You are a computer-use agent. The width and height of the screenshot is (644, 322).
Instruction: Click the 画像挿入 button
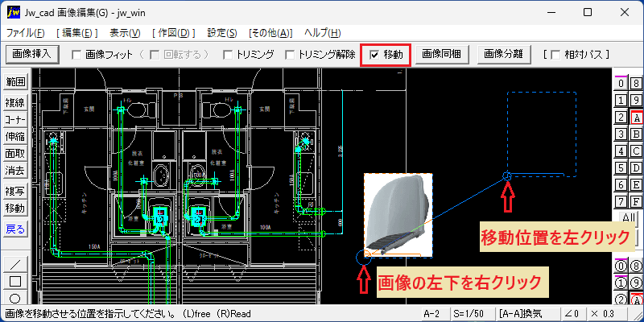(31, 54)
